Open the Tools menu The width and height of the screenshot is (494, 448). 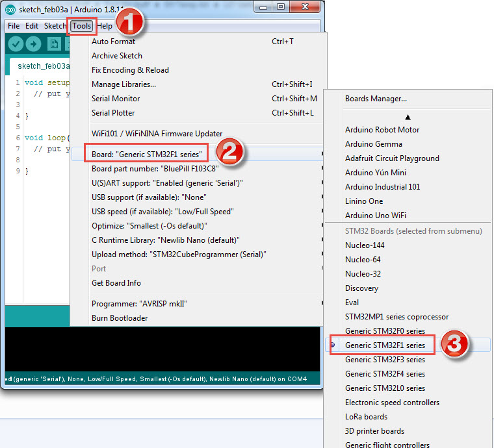click(x=82, y=26)
